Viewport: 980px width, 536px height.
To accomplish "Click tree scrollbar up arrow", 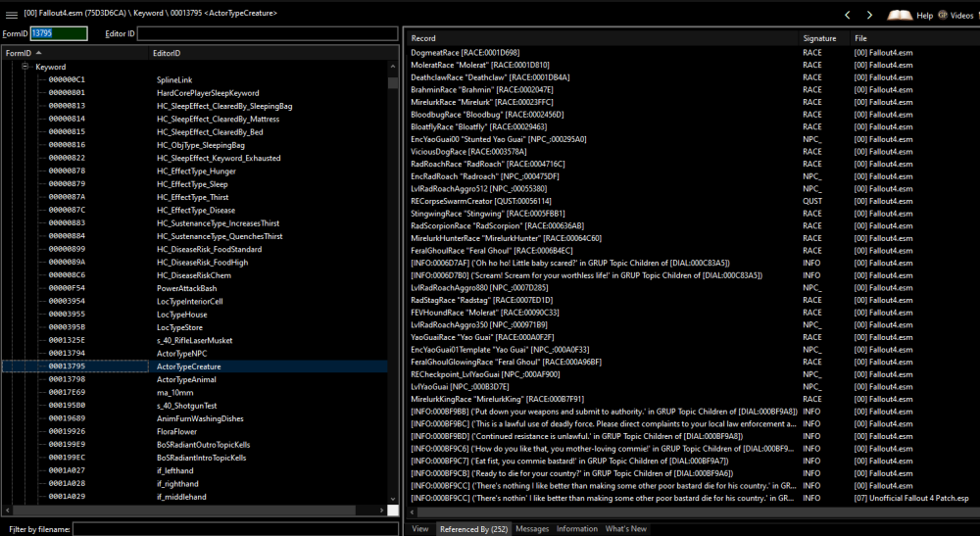I will (393, 67).
